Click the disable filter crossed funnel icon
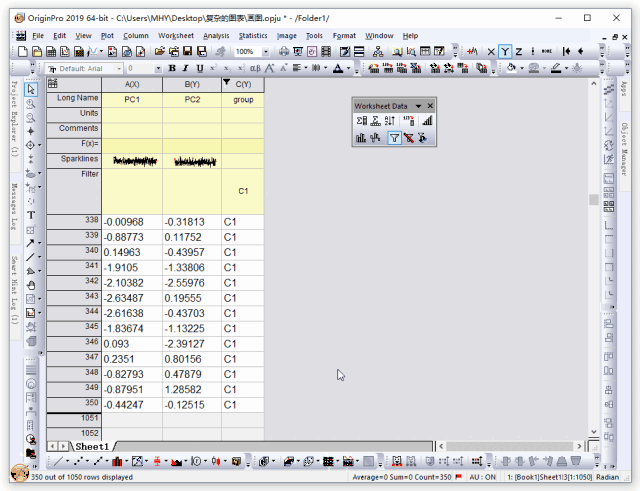 pyautogui.click(x=409, y=138)
